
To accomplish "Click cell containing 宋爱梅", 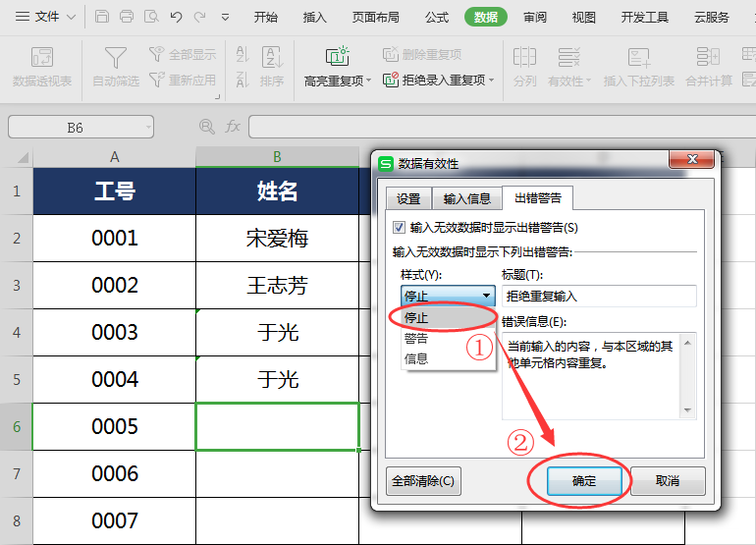I will (x=277, y=239).
